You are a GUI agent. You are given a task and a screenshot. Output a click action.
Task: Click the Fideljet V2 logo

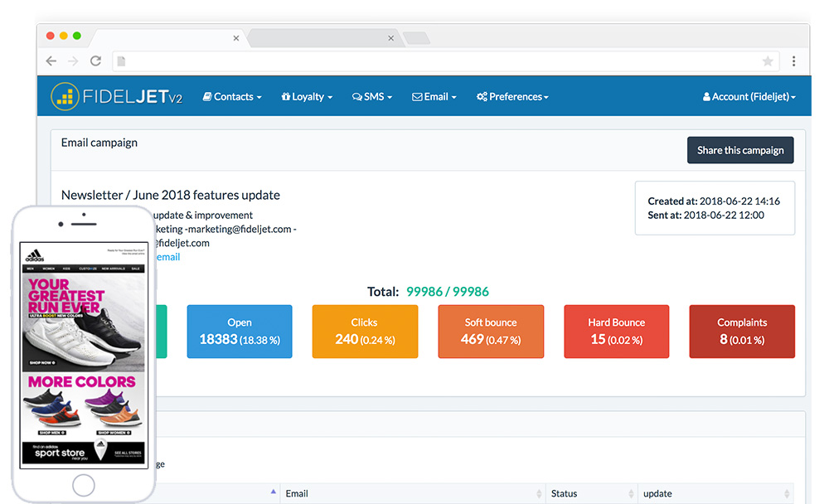[117, 97]
